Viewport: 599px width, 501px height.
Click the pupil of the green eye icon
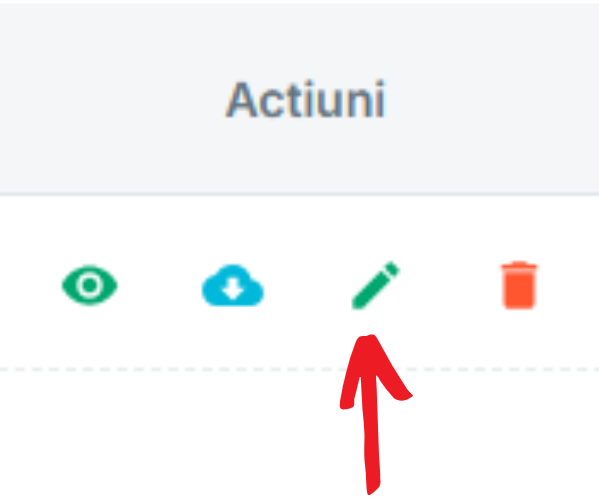pos(90,285)
